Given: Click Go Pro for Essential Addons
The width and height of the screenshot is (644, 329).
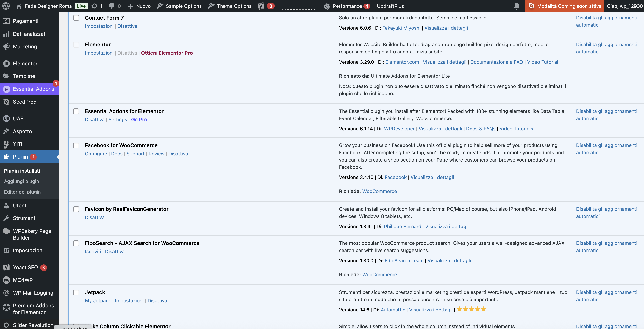Looking at the screenshot, I should click(139, 119).
